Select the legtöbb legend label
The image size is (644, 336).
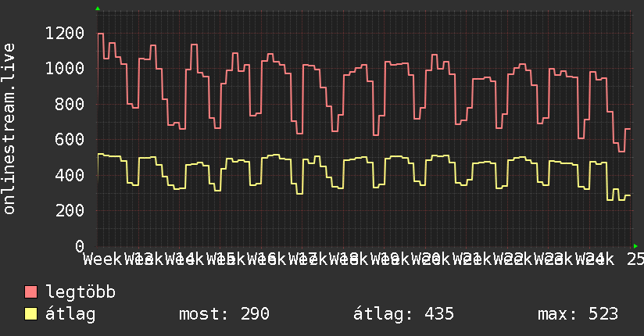pos(80,291)
